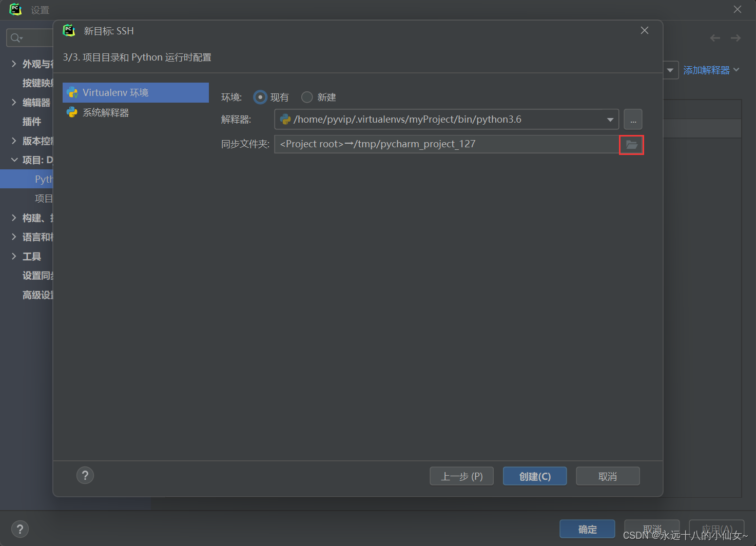Image resolution: width=756 pixels, height=546 pixels.
Task: Choose the new environment radio option
Action: coord(307,97)
